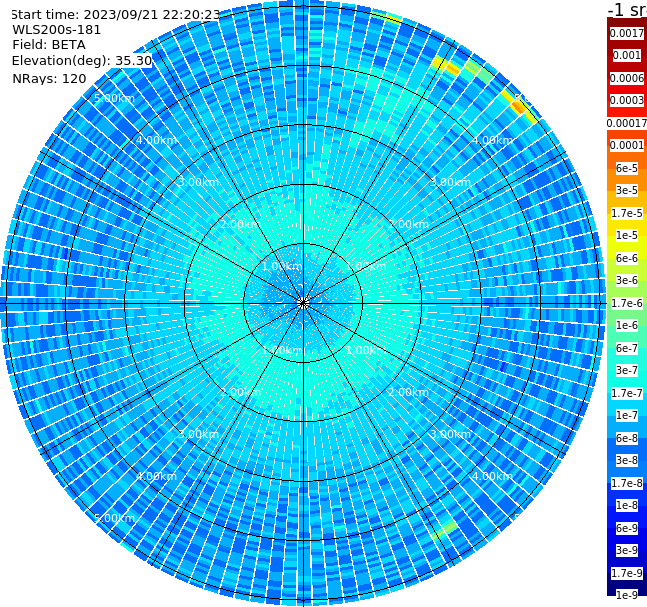Click the 6e-6 colorbar label
The image size is (647, 607).
tap(627, 258)
